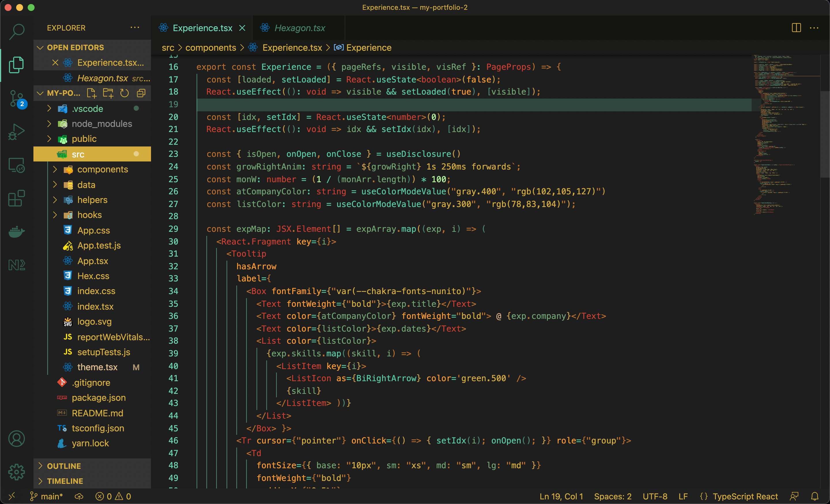Open the Docker view icon
Viewport: 830px width, 504px height.
point(16,232)
